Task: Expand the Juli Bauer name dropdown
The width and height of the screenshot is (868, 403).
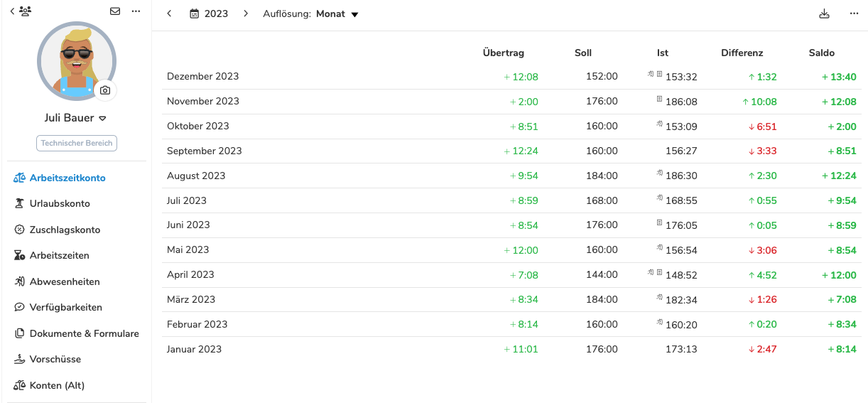Action: (x=102, y=118)
